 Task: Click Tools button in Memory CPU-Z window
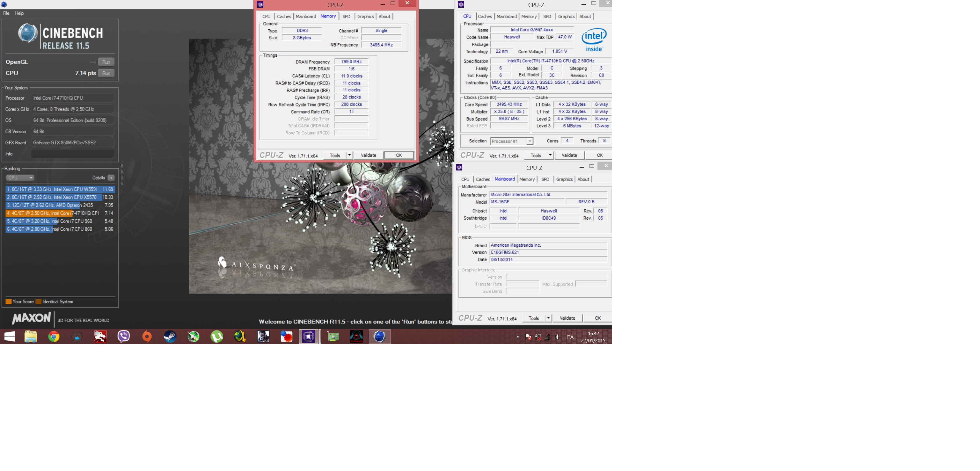tap(335, 155)
